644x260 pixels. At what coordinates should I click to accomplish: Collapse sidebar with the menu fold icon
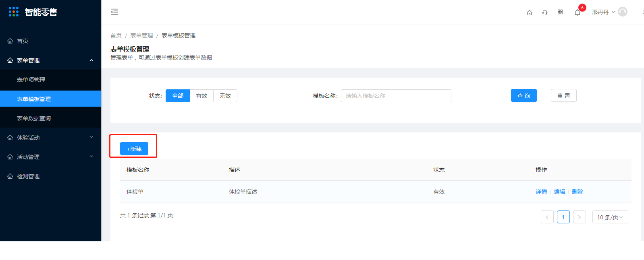coord(114,12)
